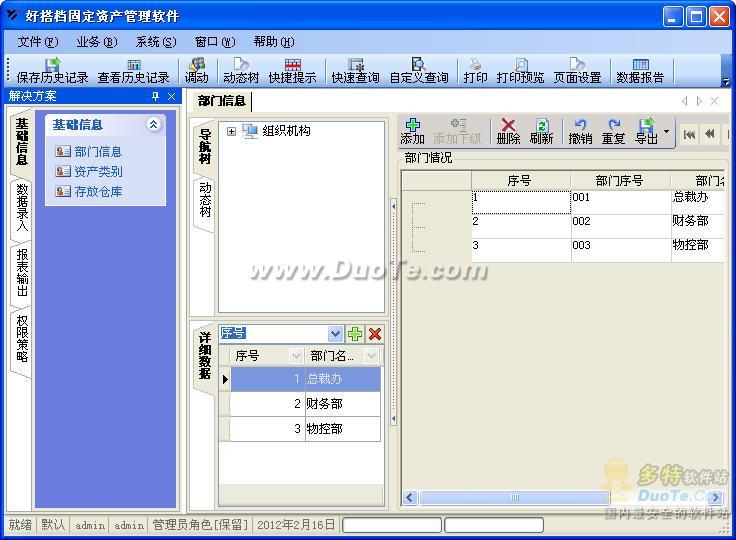
Task: Open Print Preview (打印预览)
Action: point(521,71)
